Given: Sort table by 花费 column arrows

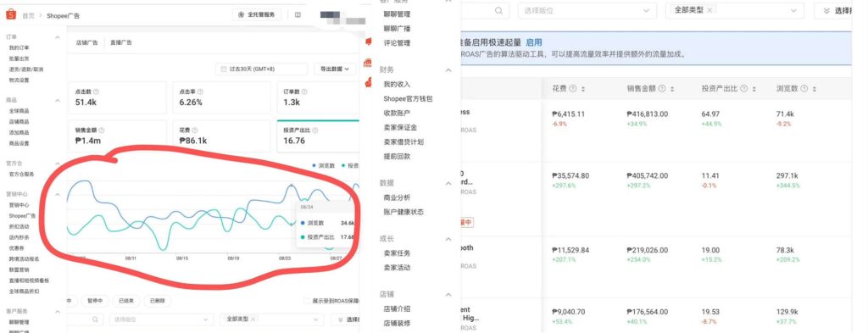Looking at the screenshot, I should (583, 88).
